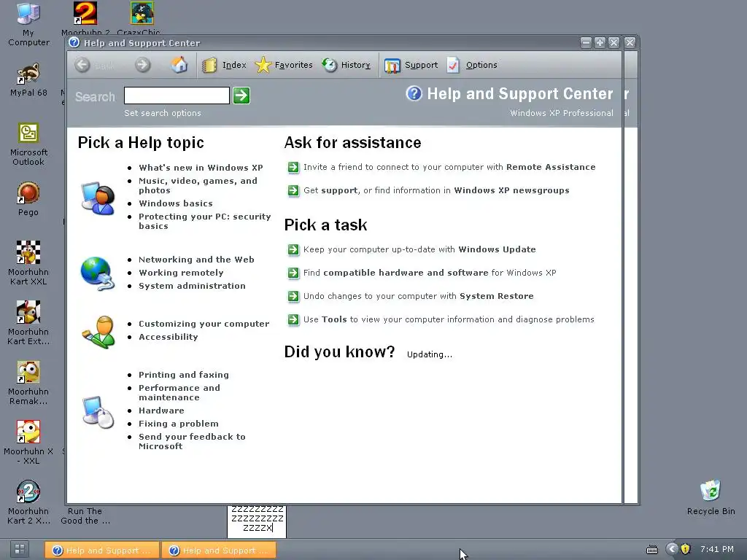The height and width of the screenshot is (560, 747).
Task: Click Get support newsgroups link text
Action: [436, 190]
